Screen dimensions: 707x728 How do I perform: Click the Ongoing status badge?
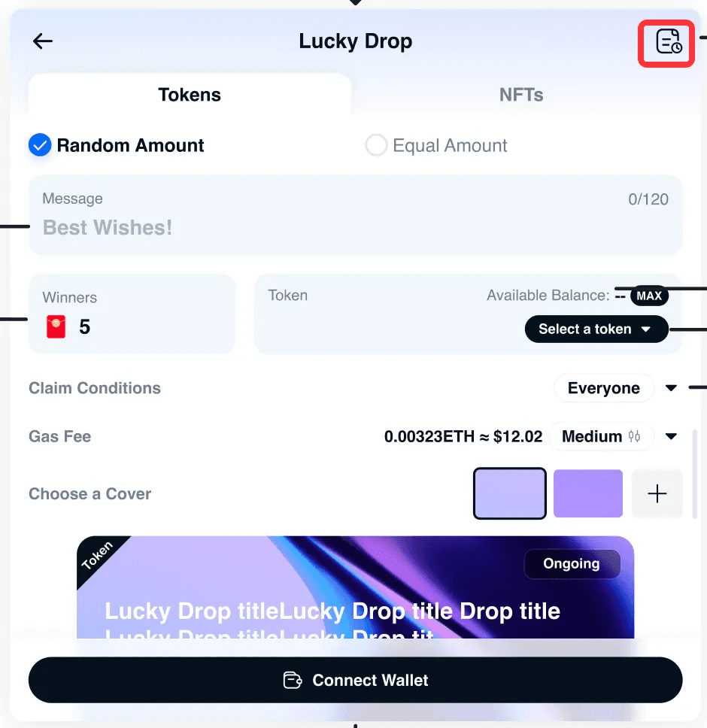[x=572, y=563]
